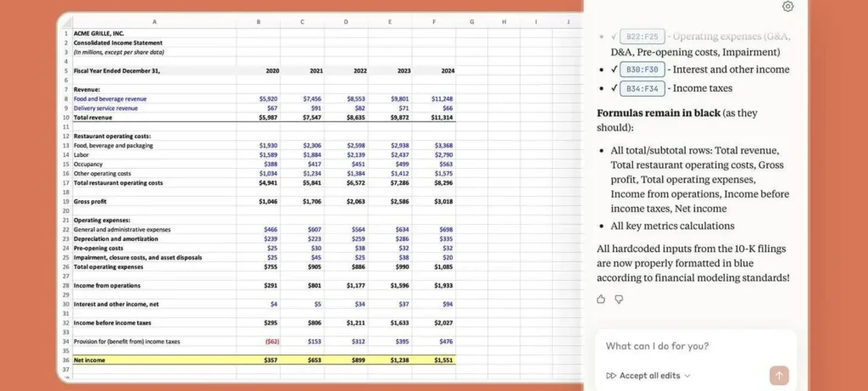Expand the Accept all edits chevron
Screen dimensions: 868x391
pyautogui.click(x=687, y=376)
